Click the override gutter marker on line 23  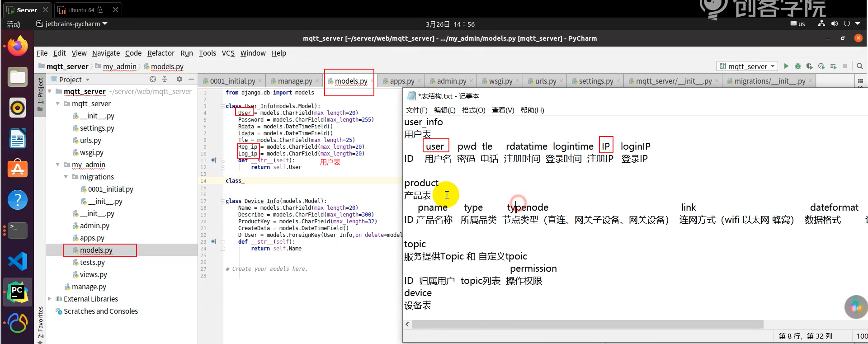pos(213,241)
